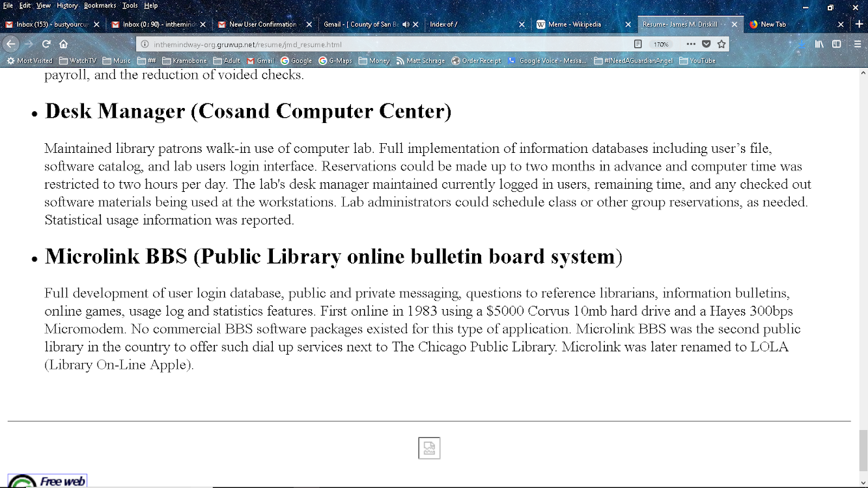The width and height of the screenshot is (868, 488).
Task: Open Adult bookmarks folder
Action: (227, 61)
